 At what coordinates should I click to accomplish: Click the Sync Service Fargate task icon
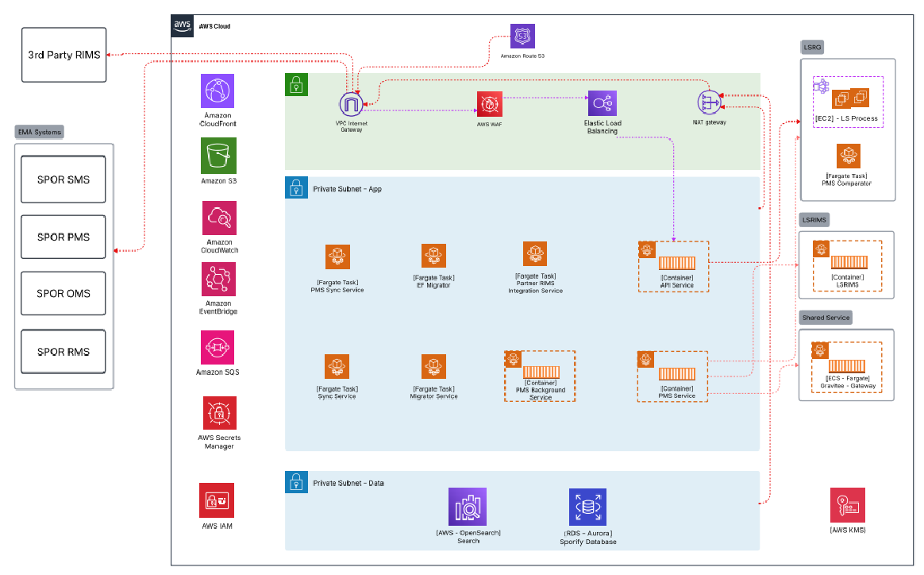[337, 366]
